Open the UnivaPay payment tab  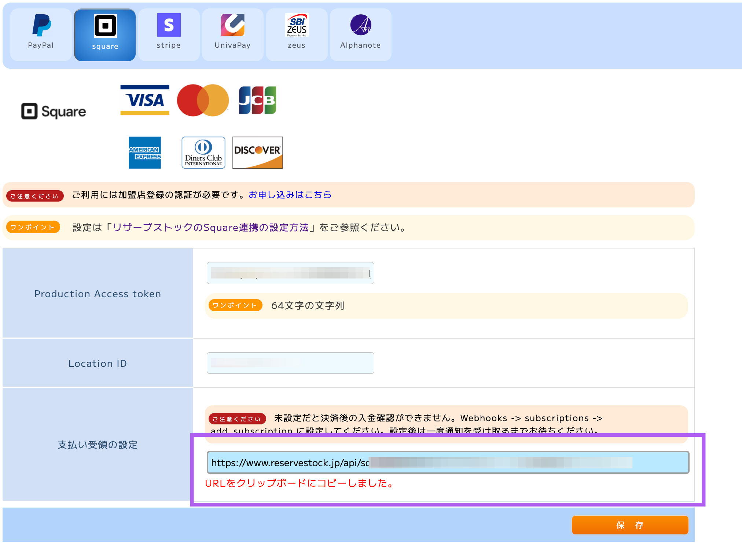(232, 34)
